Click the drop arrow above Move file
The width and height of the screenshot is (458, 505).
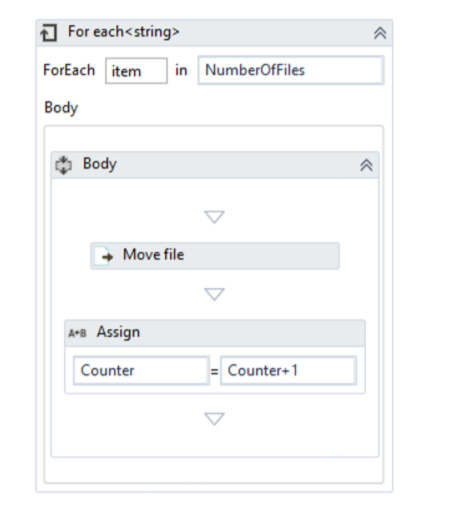pyautogui.click(x=214, y=217)
